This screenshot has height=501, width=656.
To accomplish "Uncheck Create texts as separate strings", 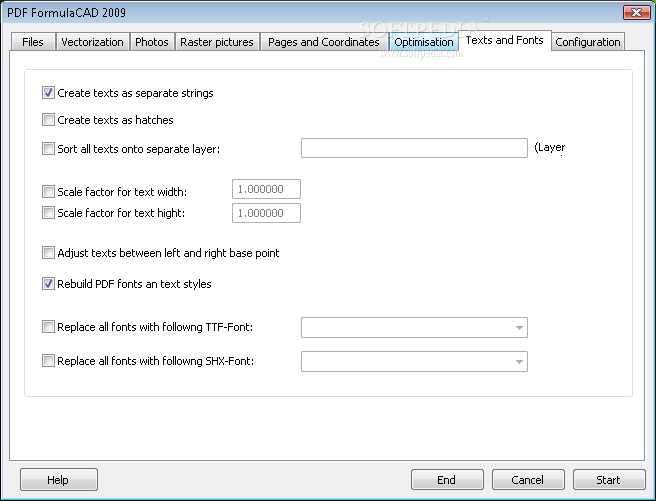I will point(48,92).
